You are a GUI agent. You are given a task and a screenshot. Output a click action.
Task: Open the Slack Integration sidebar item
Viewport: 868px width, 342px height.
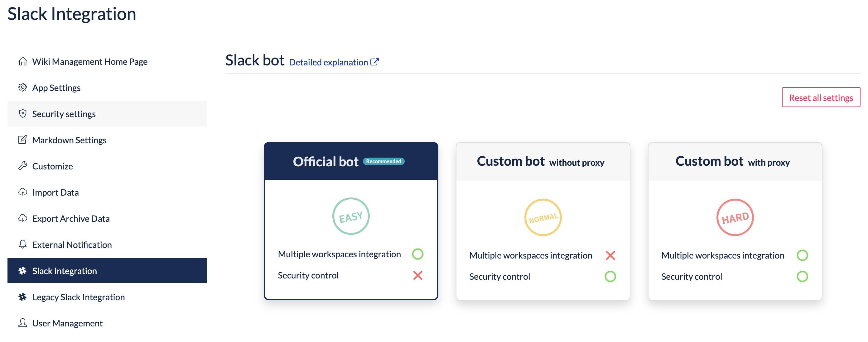click(x=65, y=271)
